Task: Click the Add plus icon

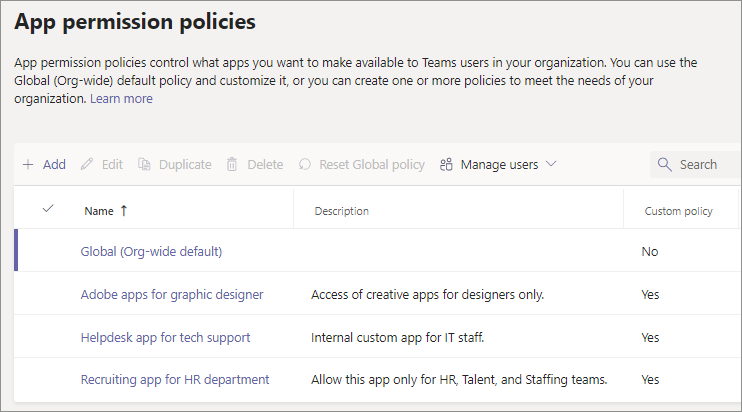Action: click(x=28, y=164)
